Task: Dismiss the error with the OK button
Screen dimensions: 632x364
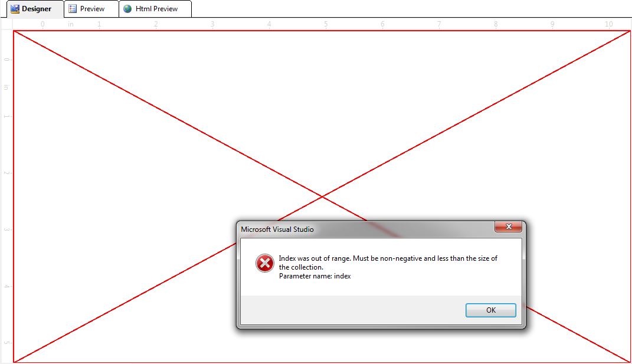Action: (490, 310)
